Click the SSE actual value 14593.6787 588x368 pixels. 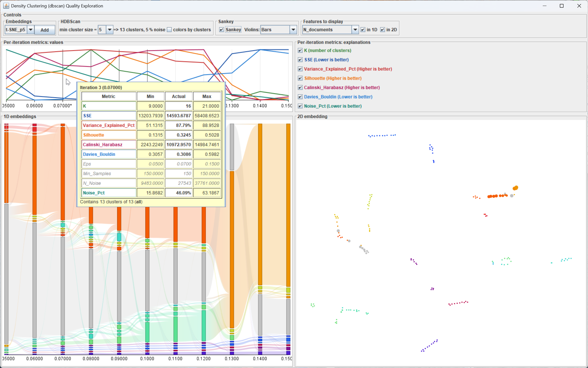coord(179,116)
